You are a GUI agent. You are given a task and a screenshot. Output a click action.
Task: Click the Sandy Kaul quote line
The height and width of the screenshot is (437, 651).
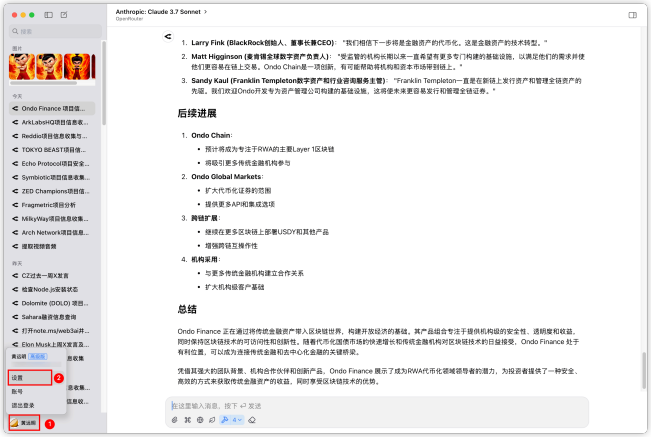pos(386,85)
